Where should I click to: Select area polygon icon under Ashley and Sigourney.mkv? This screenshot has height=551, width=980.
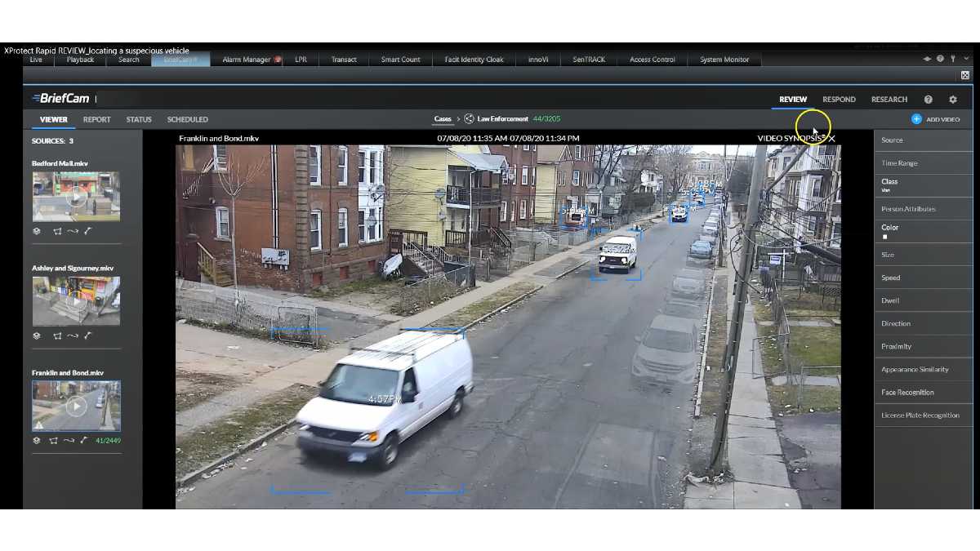(57, 335)
